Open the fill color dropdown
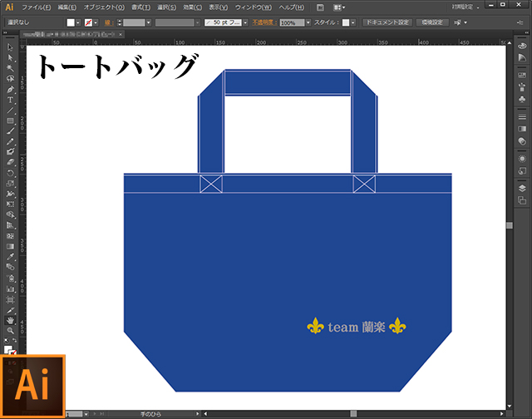Image resolution: width=532 pixels, height=419 pixels. [x=78, y=22]
